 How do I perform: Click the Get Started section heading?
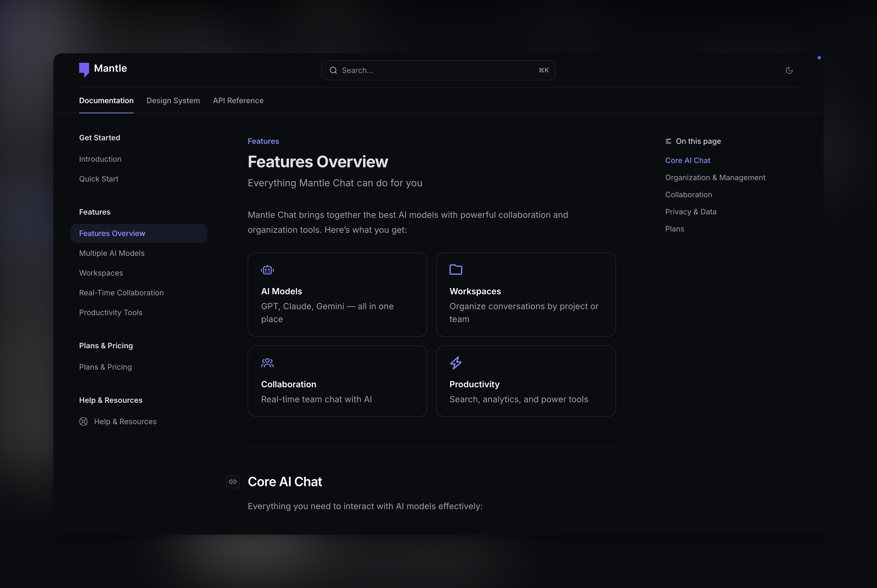100,138
